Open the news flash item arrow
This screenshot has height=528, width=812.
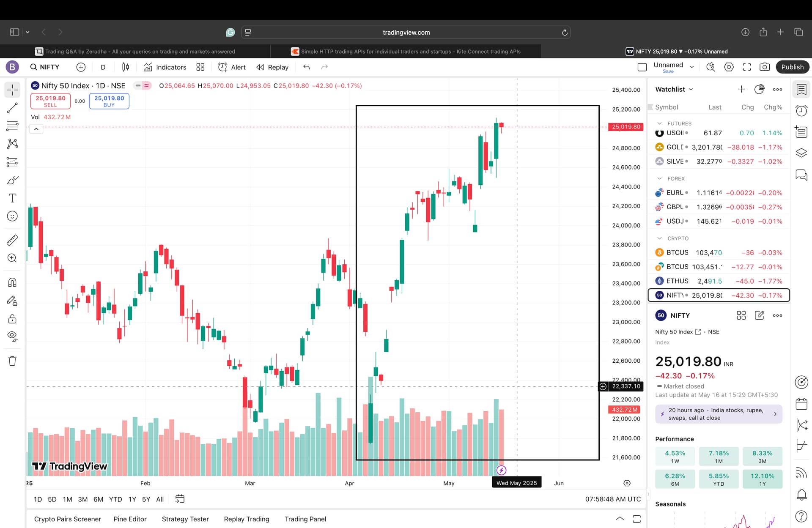pos(775,414)
